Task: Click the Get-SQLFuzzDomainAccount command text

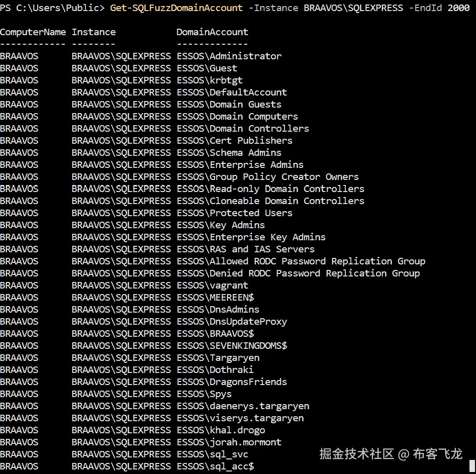Action: 175,8
